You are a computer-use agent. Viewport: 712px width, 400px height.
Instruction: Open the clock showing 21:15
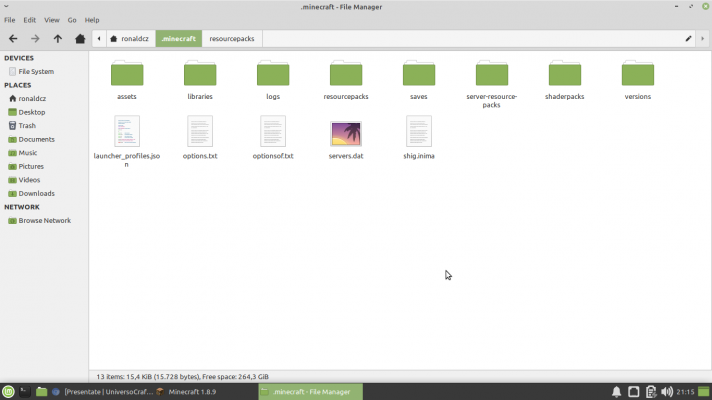point(685,392)
